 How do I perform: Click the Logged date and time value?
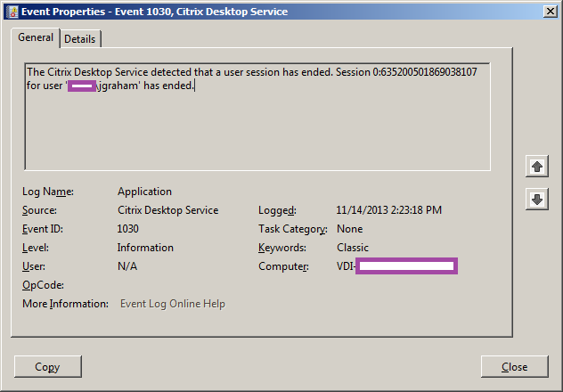tap(389, 210)
